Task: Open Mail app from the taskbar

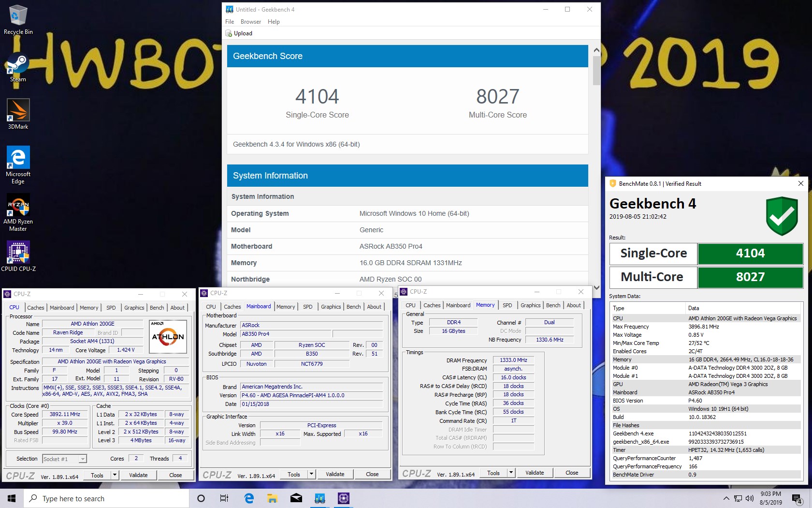Action: [296, 498]
